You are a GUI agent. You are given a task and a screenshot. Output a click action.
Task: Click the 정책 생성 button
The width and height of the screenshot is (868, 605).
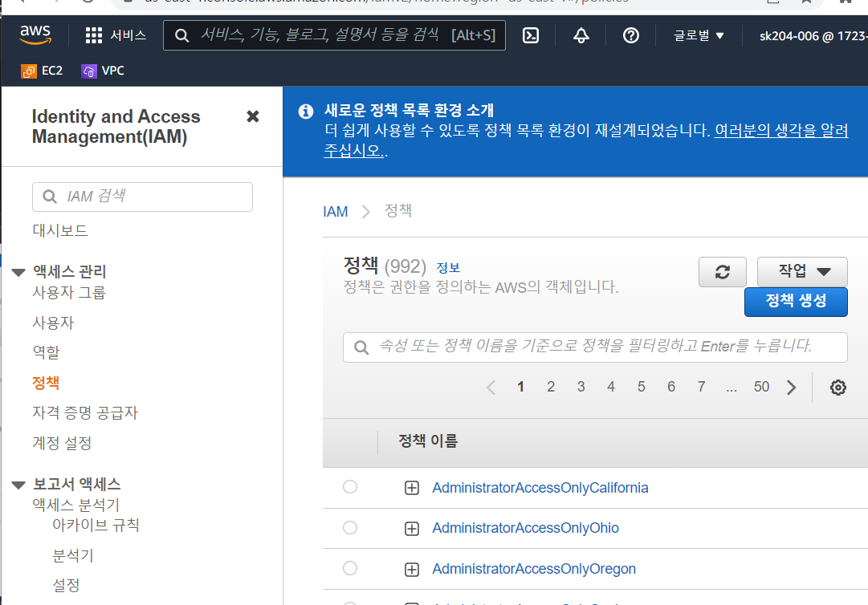pyautogui.click(x=796, y=302)
